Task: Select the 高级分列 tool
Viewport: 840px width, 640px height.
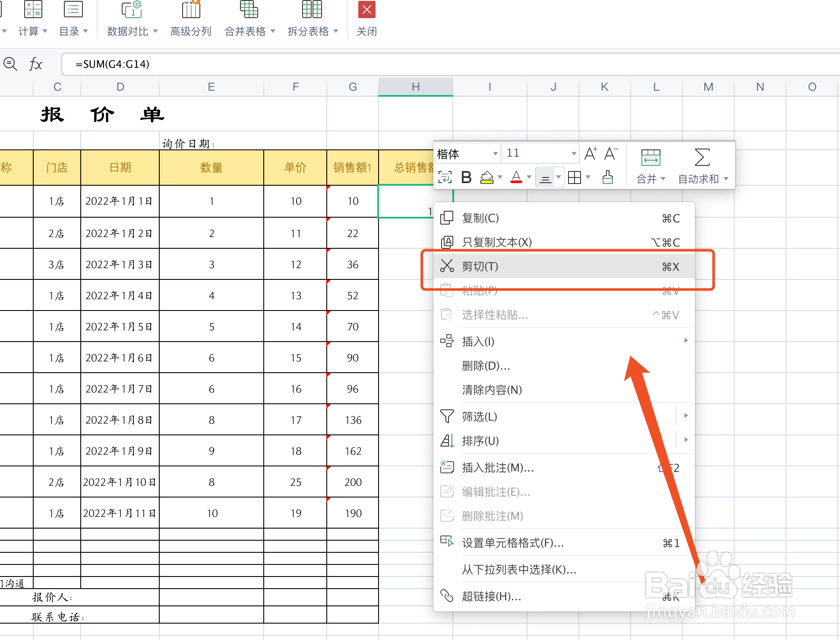Action: [190, 19]
